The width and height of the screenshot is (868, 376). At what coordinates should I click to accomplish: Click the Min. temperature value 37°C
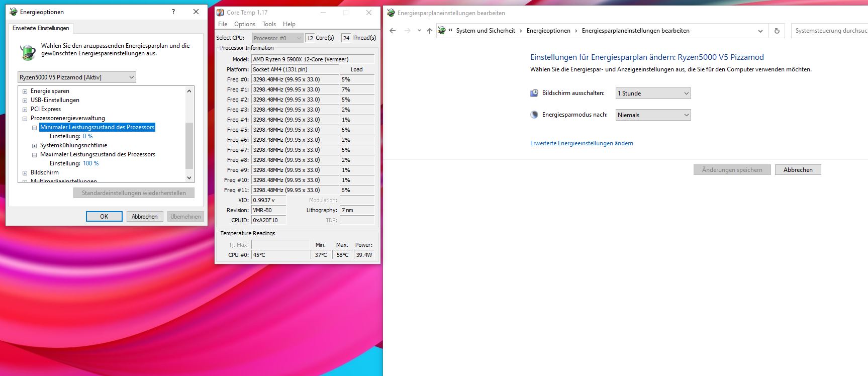tap(321, 255)
